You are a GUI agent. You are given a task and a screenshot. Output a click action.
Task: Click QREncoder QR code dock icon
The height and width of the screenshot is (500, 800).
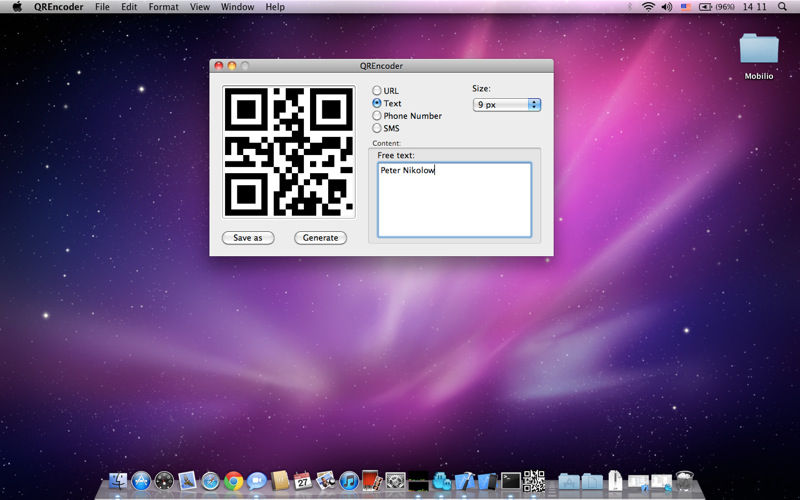click(x=534, y=481)
